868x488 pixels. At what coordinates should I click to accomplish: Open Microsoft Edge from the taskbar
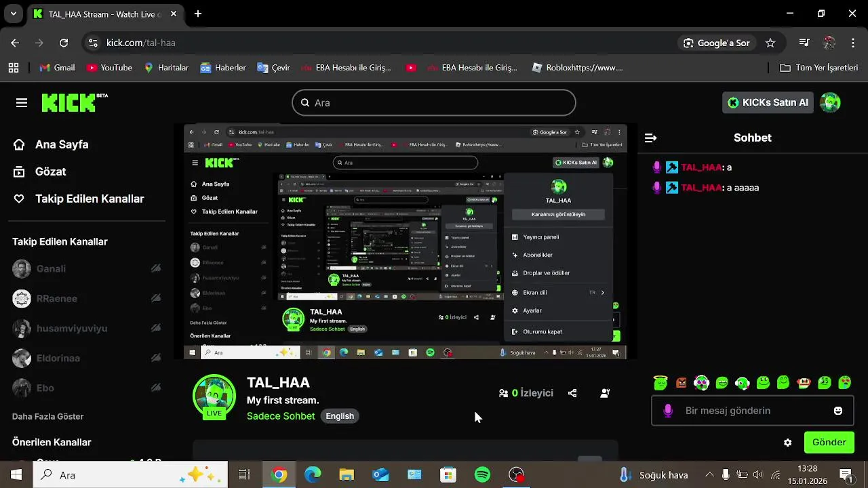tap(313, 474)
